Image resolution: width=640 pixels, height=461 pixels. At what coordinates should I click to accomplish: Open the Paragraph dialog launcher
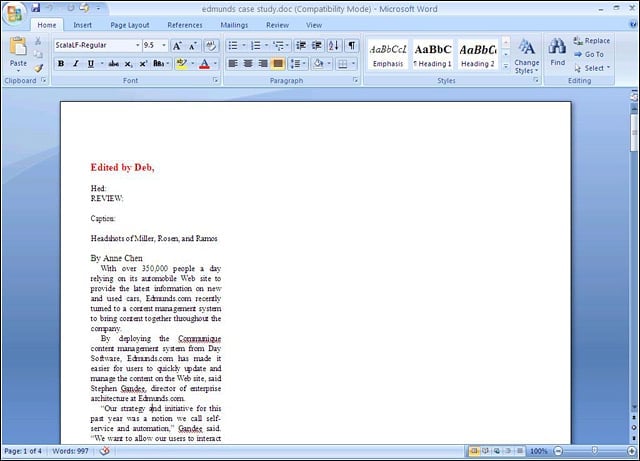tap(356, 81)
